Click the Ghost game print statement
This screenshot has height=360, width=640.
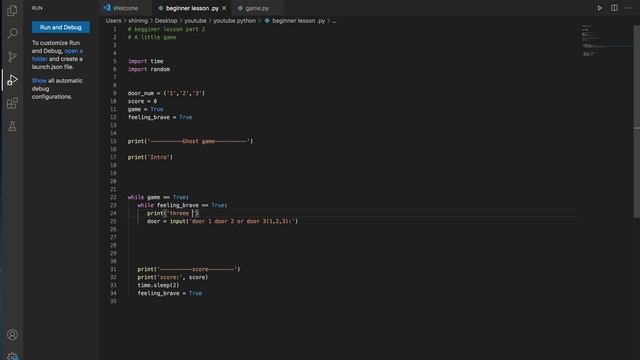pos(190,141)
